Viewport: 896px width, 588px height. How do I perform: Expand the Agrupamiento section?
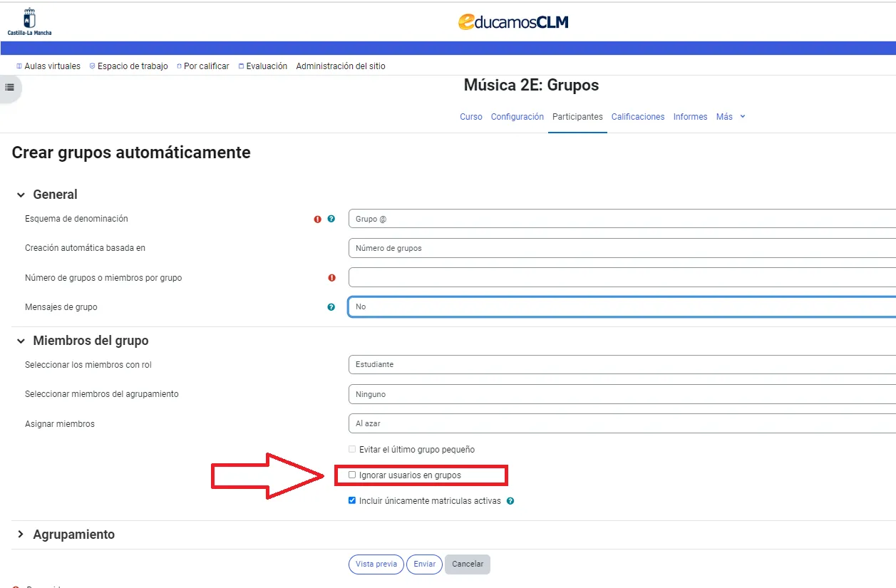[x=73, y=535]
